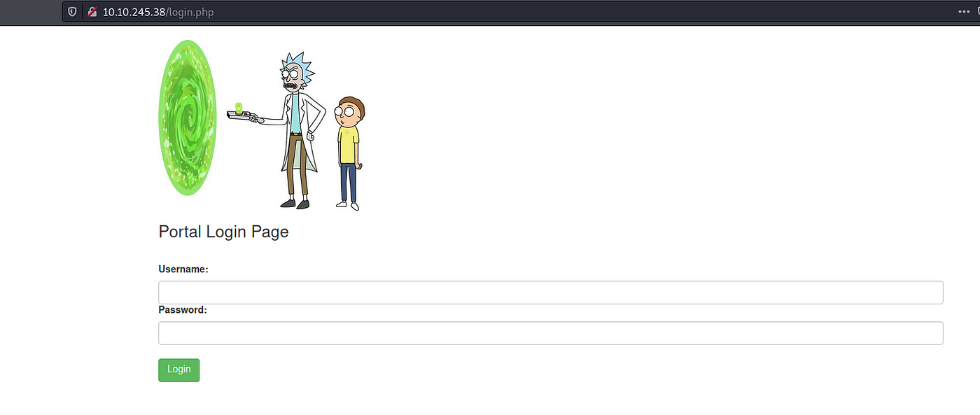Click the "Username:" label
This screenshot has height=415, width=980.
coord(183,269)
